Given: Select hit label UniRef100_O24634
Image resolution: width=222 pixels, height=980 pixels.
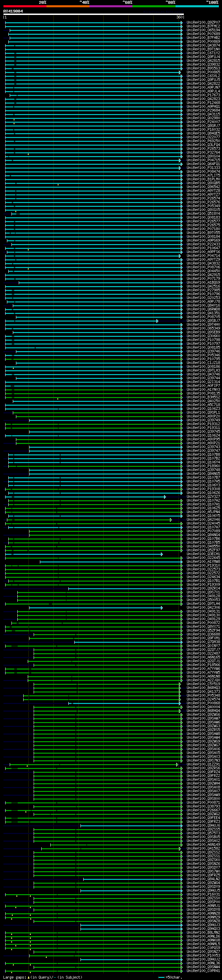Looking at the screenshot, I should click(x=203, y=577).
